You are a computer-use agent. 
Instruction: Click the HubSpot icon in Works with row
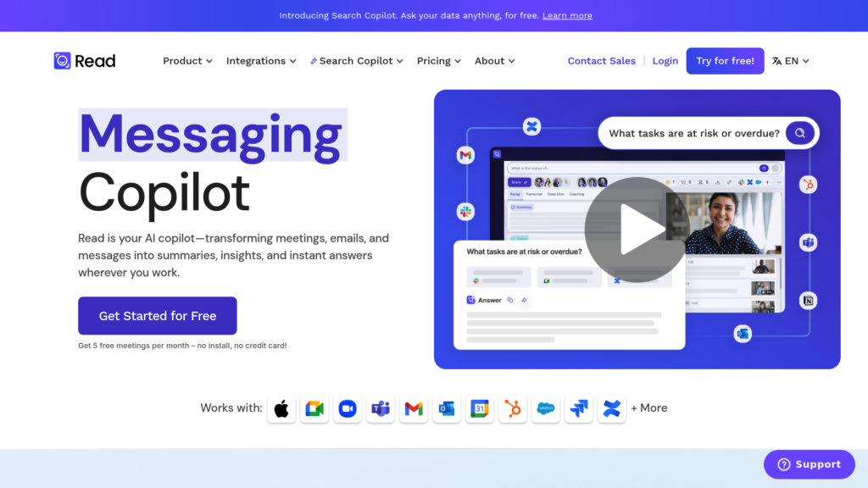pos(513,408)
